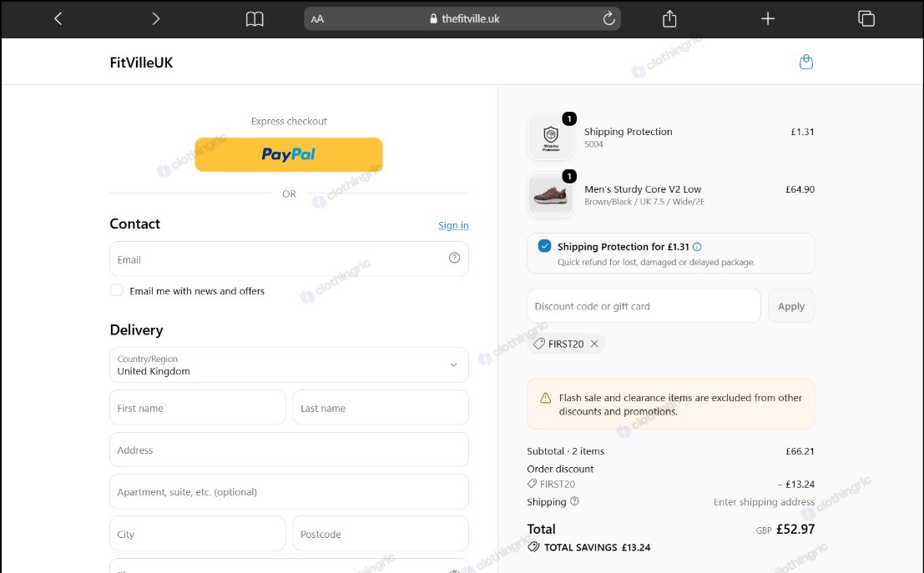
Task: Tap the AA reader text size control
Action: tap(317, 19)
